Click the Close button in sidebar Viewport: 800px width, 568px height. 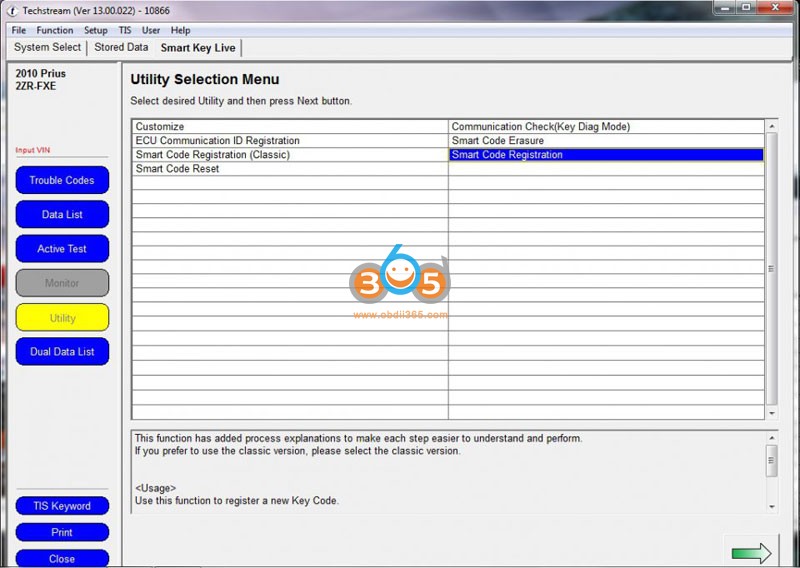tap(62, 558)
